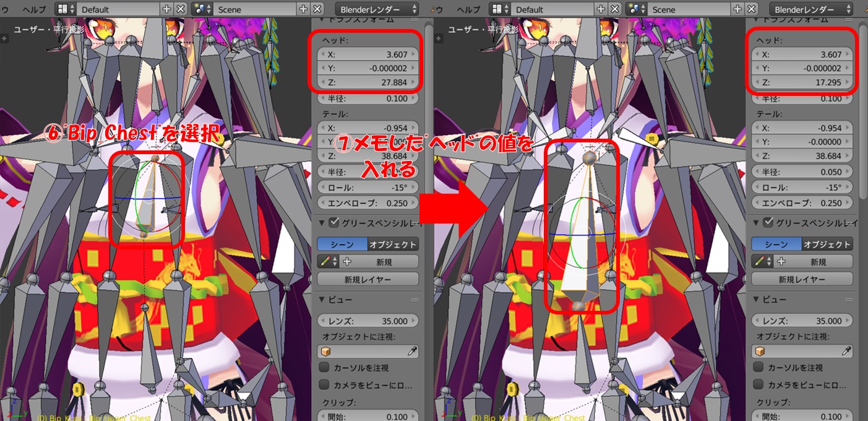Add a new screen layout in the left window header
Viewport: 868px width, 421px height.
pos(166,9)
